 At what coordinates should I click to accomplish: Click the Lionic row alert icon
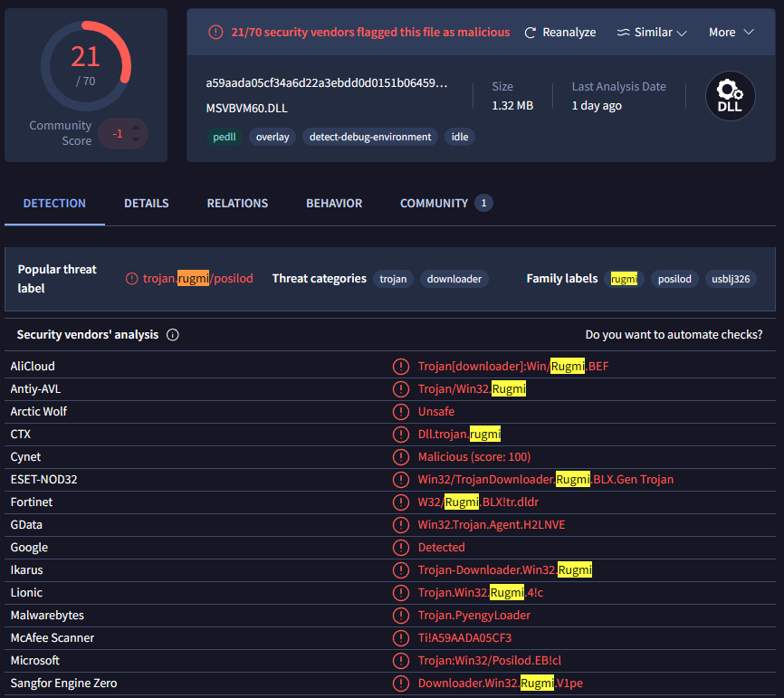point(400,592)
